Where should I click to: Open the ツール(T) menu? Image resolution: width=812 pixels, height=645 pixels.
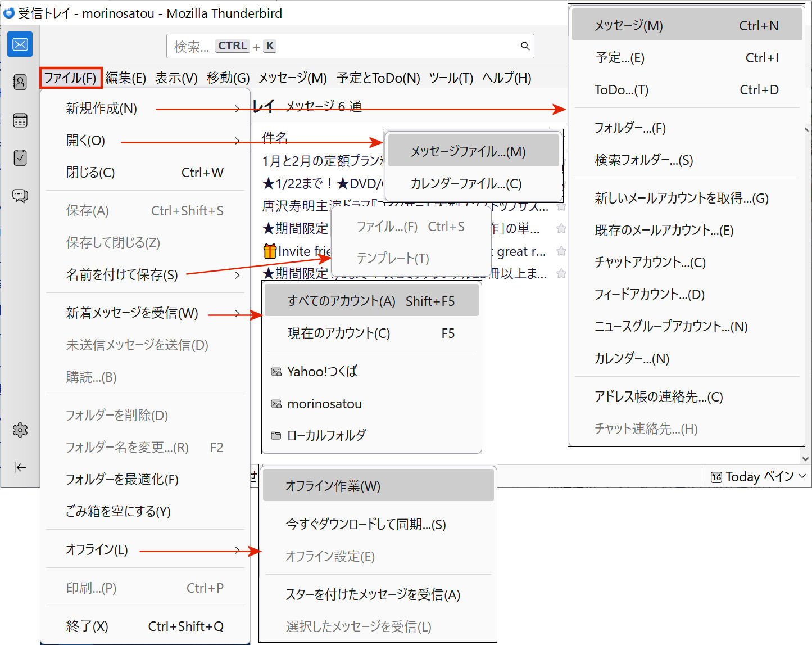click(x=451, y=78)
